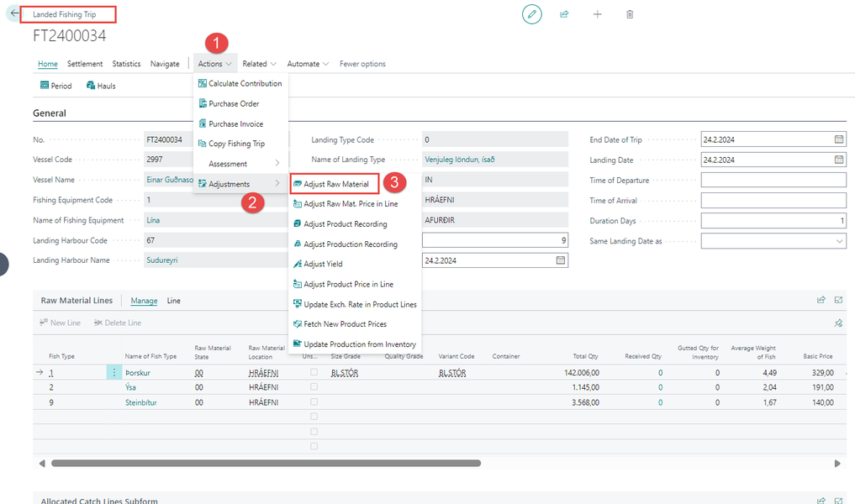Screen dimensions: 855x504
Task: Click the back arrow icon
Action: click(14, 14)
